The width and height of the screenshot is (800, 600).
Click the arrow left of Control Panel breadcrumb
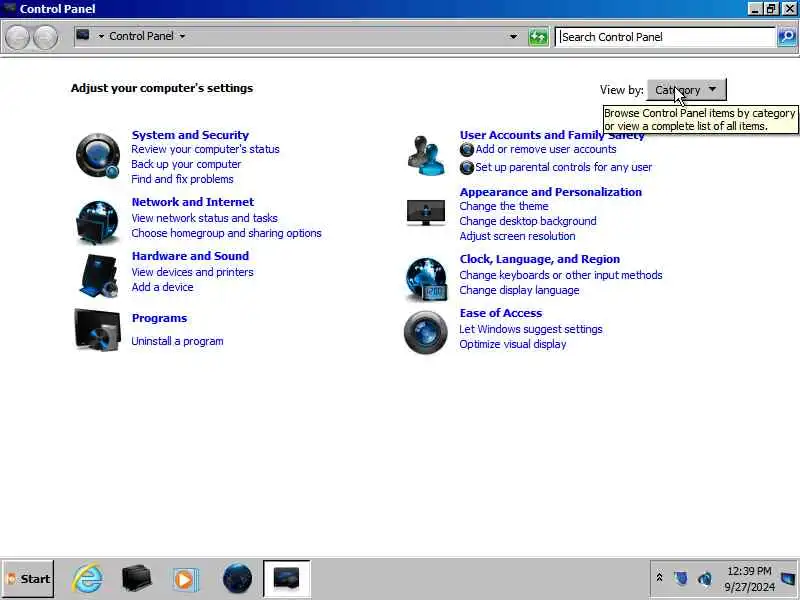tap(101, 36)
